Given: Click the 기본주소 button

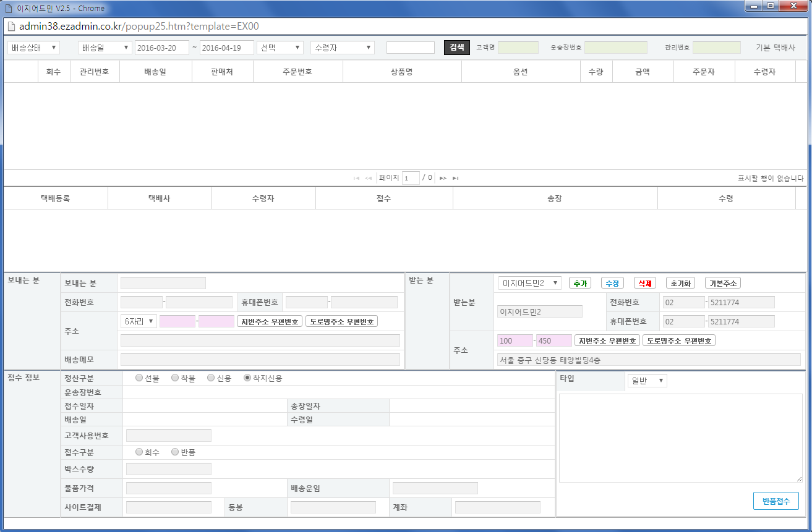Looking at the screenshot, I should 723,283.
